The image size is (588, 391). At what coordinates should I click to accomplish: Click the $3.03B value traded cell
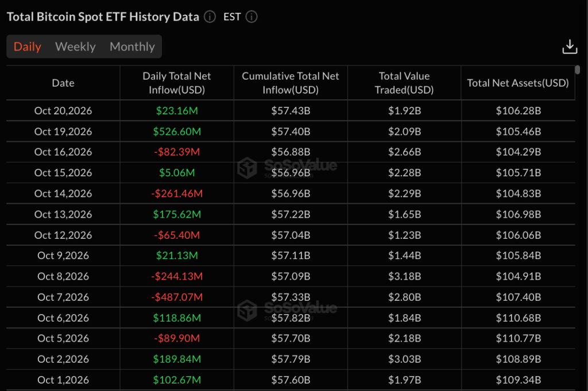click(x=404, y=359)
